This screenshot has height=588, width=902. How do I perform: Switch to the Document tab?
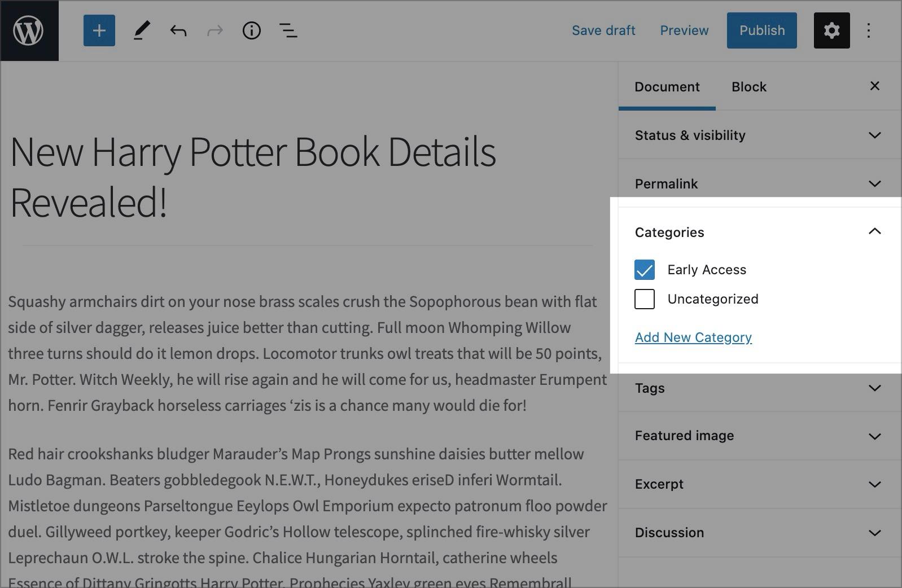[x=667, y=87]
